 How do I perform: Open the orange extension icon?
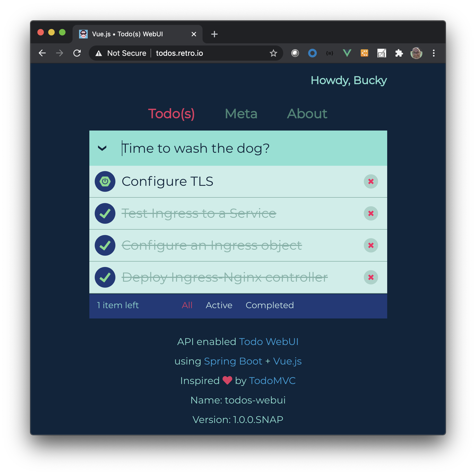coord(364,53)
